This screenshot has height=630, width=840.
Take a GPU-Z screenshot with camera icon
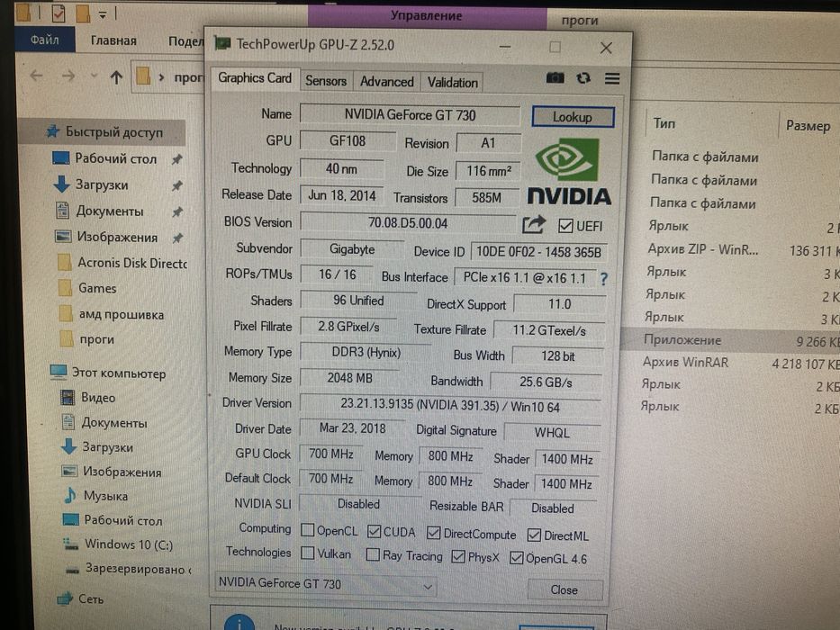(555, 78)
